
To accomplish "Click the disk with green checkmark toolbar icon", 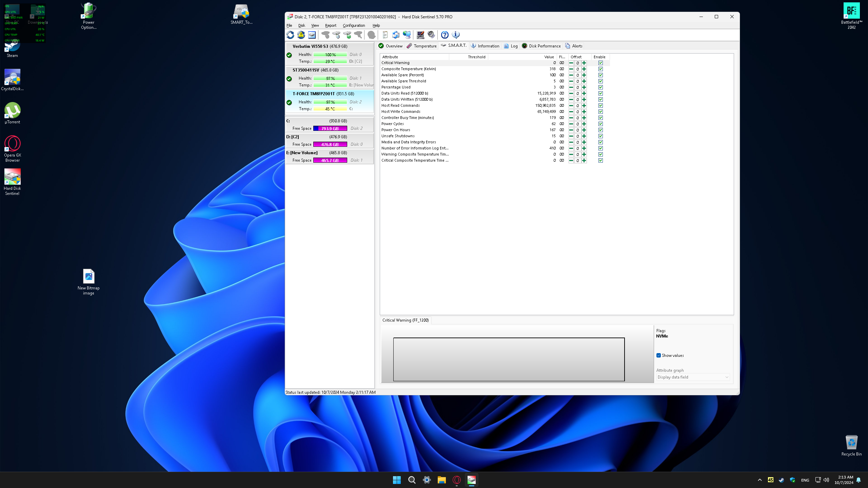I will 347,35.
